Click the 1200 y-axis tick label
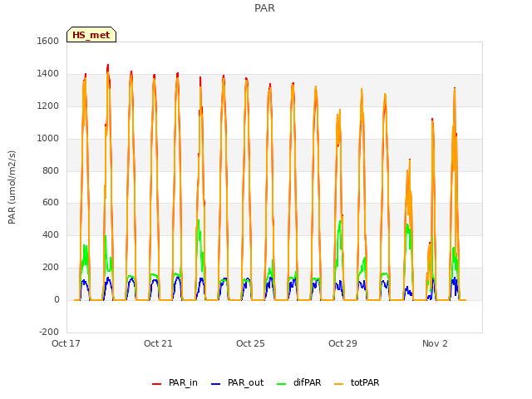 coord(48,106)
